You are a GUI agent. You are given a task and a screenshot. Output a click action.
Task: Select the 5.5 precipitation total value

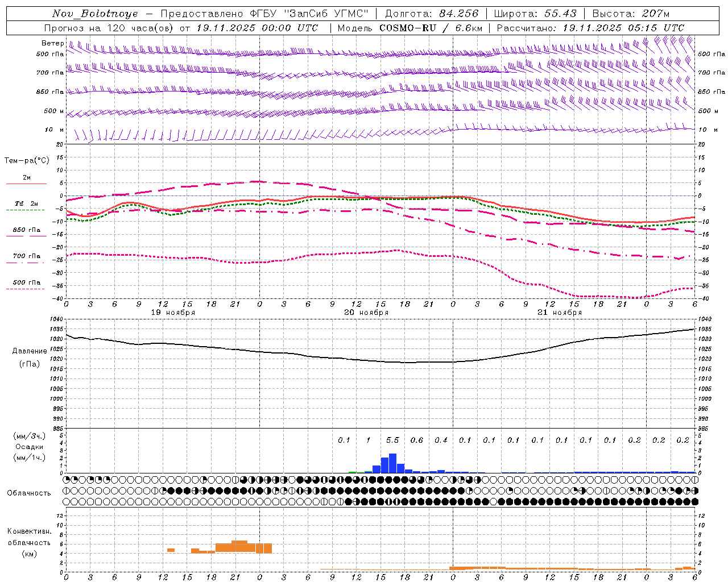[392, 440]
